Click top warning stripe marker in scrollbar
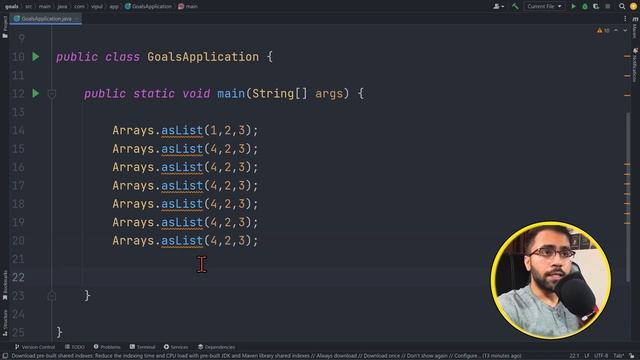Screen dimensions: 640x360 click(x=627, y=56)
